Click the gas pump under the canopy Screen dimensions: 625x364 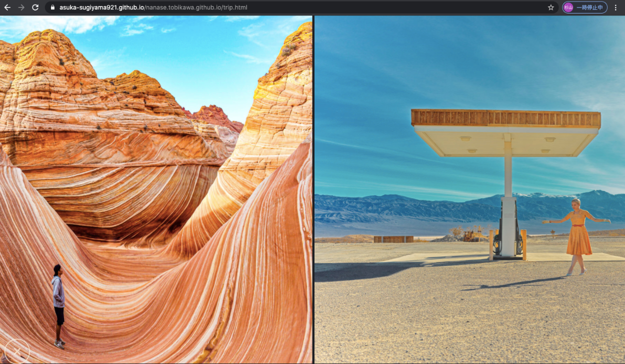click(x=507, y=235)
